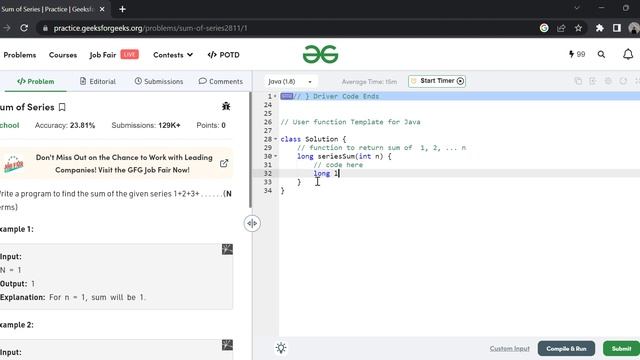Click 'Points: 0' text

coord(211,125)
